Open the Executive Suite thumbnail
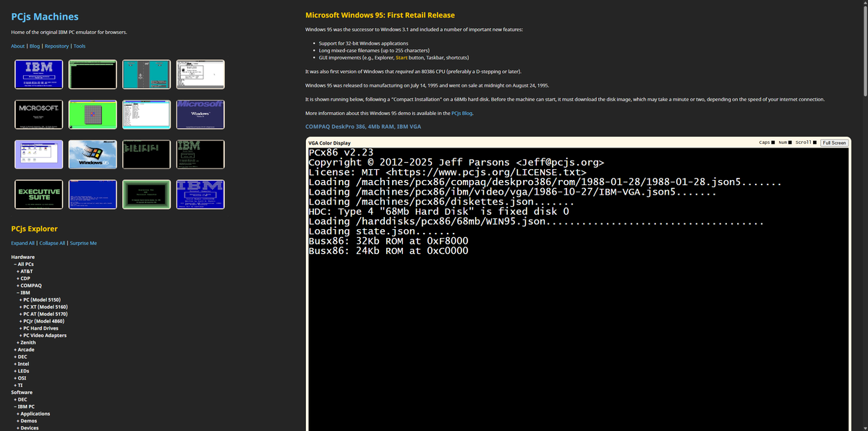Viewport: 868px width, 431px height. [38, 194]
